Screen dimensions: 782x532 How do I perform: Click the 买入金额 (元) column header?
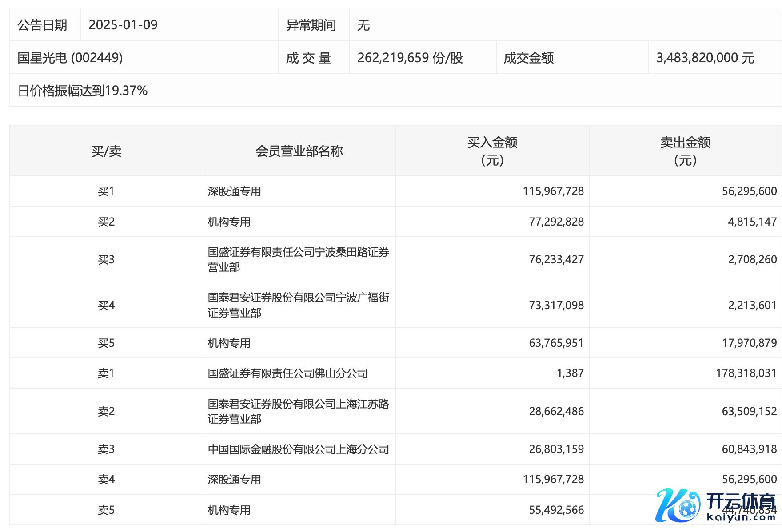tap(492, 151)
